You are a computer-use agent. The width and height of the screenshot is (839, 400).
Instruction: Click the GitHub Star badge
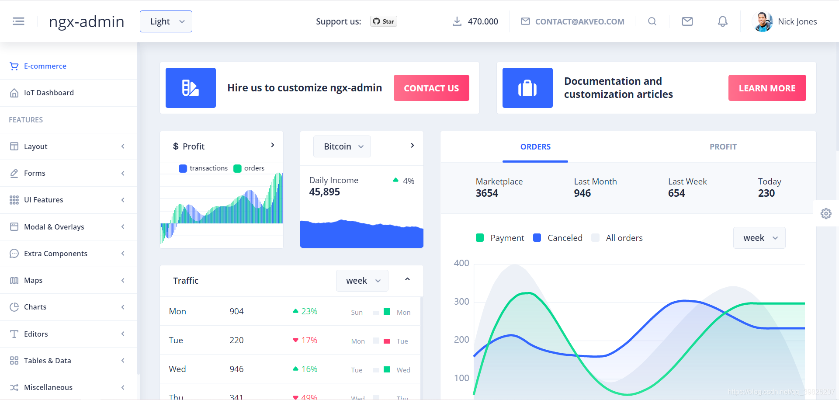(383, 21)
